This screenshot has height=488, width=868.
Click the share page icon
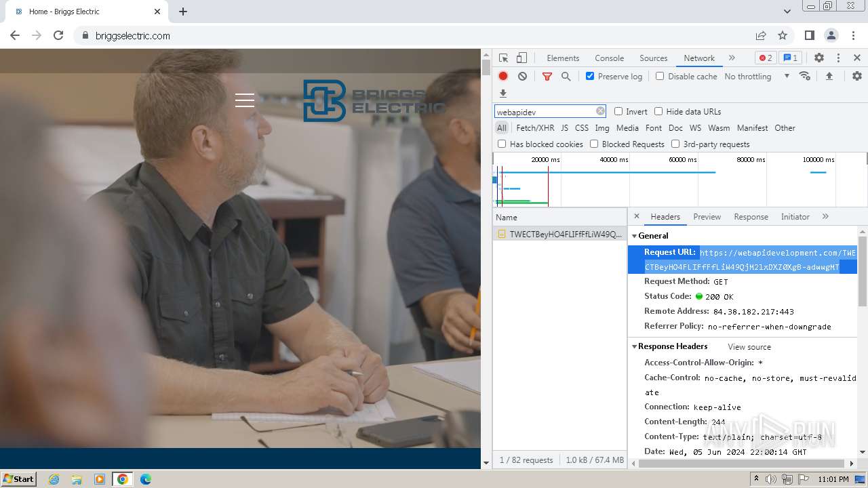click(x=761, y=35)
